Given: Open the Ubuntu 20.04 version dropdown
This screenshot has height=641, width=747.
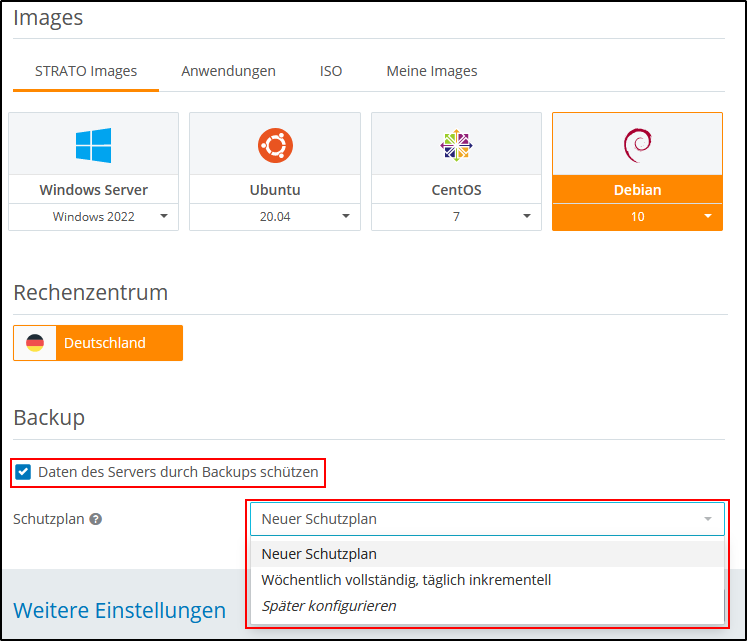Looking at the screenshot, I should tap(275, 217).
